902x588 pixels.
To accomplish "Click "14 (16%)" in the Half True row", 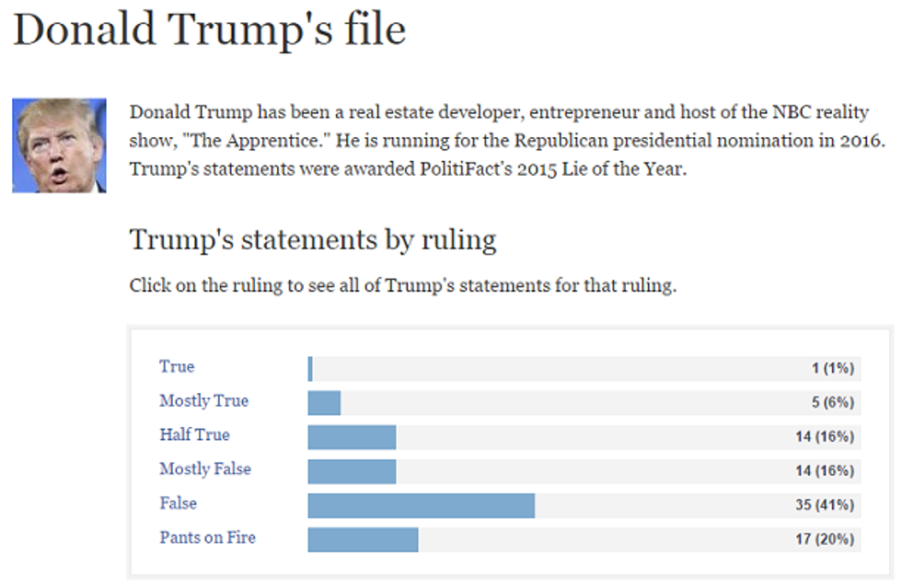I will point(825,437).
